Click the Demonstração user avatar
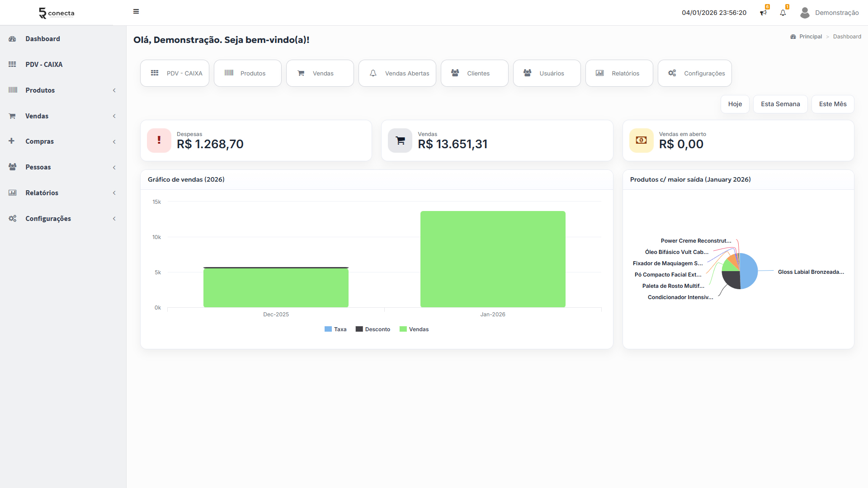The height and width of the screenshot is (488, 868). (805, 13)
